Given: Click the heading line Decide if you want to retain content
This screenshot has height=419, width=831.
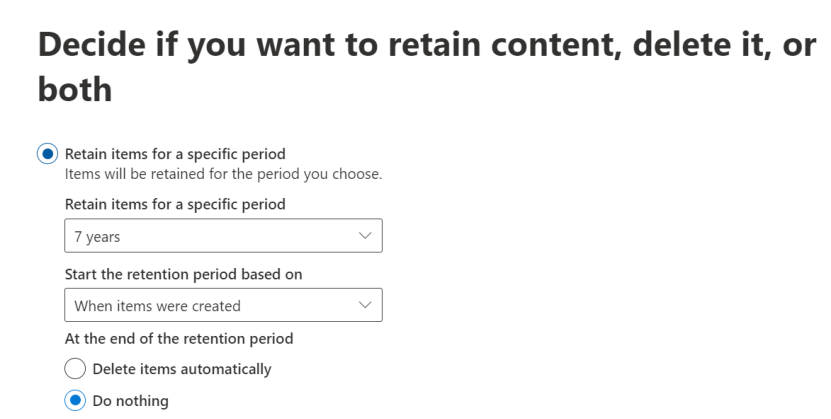Looking at the screenshot, I should point(427,44).
